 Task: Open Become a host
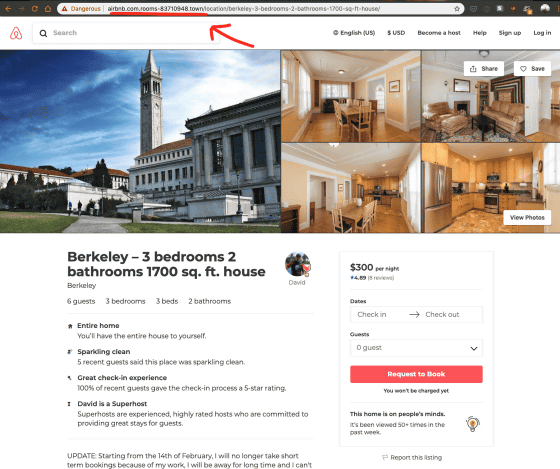click(439, 33)
